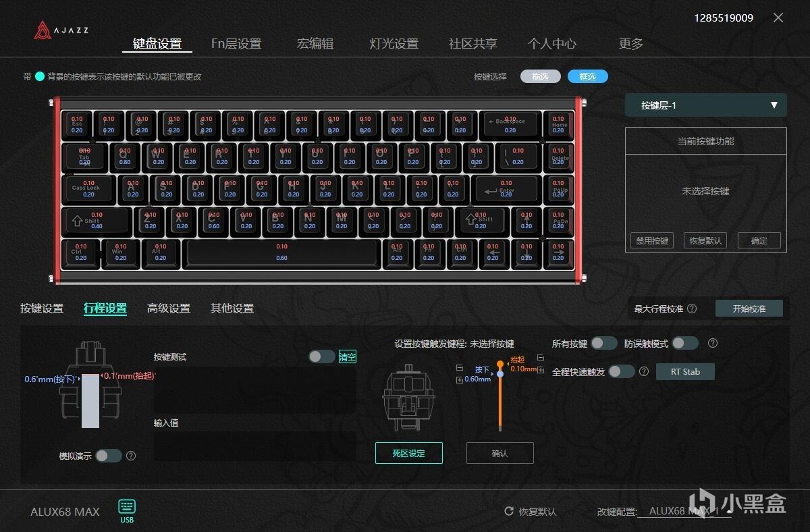Image resolution: width=810 pixels, height=532 pixels.
Task: Click the 输入值 text field
Action: [x=254, y=446]
